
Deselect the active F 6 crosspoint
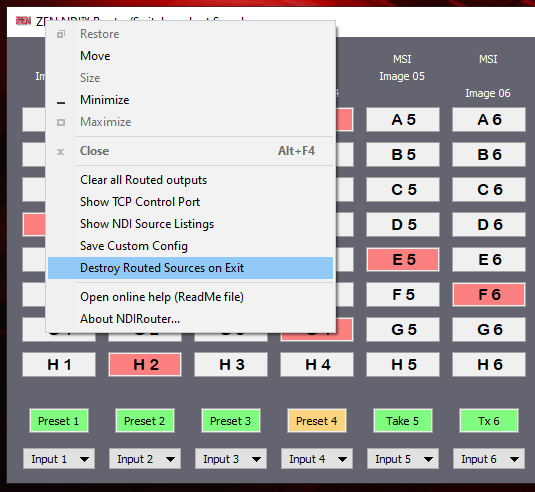pyautogui.click(x=489, y=294)
